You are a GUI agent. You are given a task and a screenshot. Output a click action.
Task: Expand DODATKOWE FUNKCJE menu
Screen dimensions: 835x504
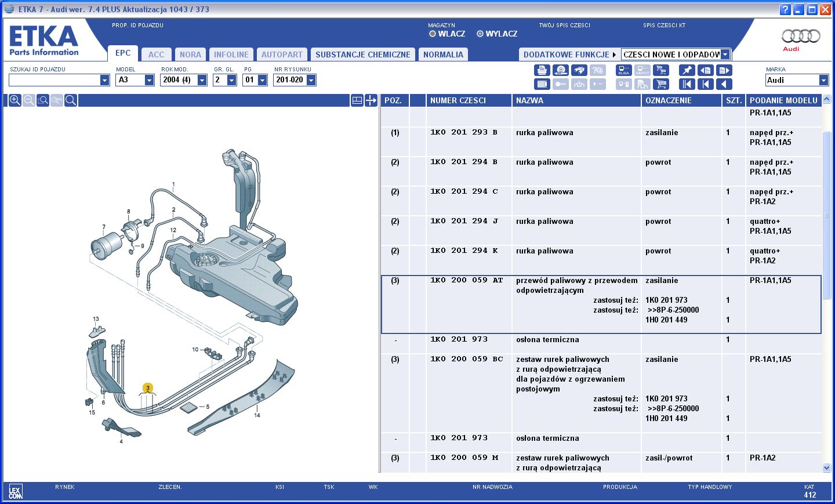pos(569,55)
